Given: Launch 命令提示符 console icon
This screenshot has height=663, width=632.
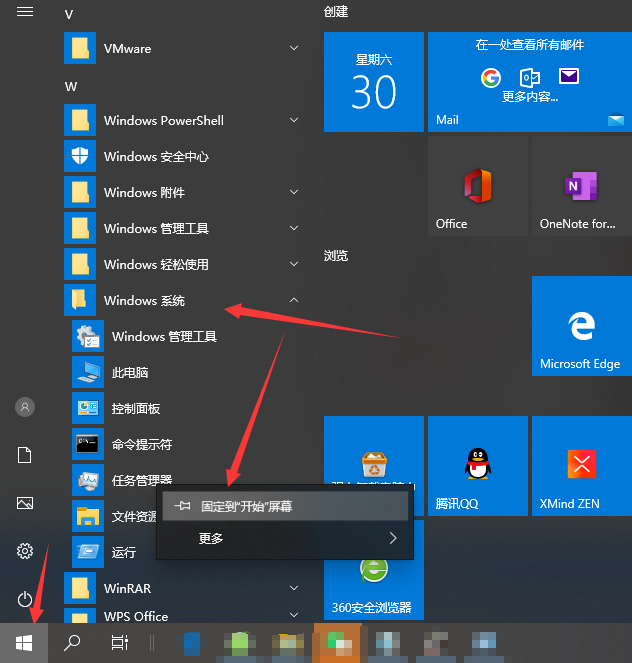Looking at the screenshot, I should [x=88, y=444].
